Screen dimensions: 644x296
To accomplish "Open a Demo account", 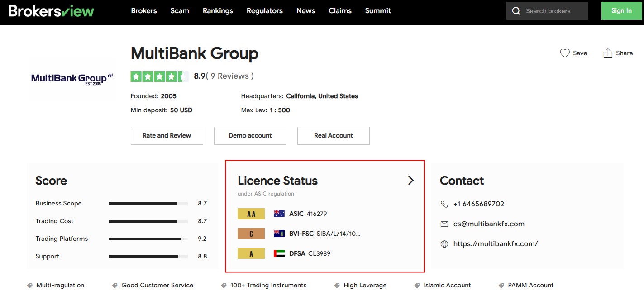I will (250, 136).
